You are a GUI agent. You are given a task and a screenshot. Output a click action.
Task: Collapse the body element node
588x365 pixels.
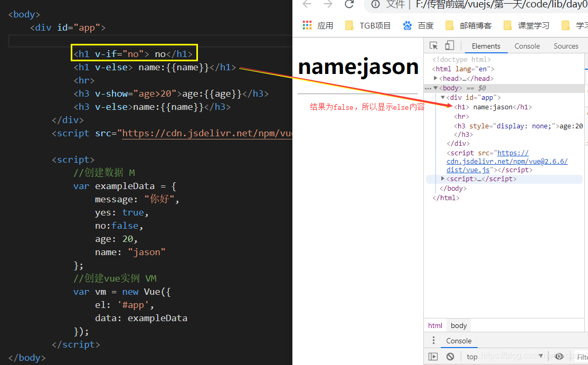(435, 88)
